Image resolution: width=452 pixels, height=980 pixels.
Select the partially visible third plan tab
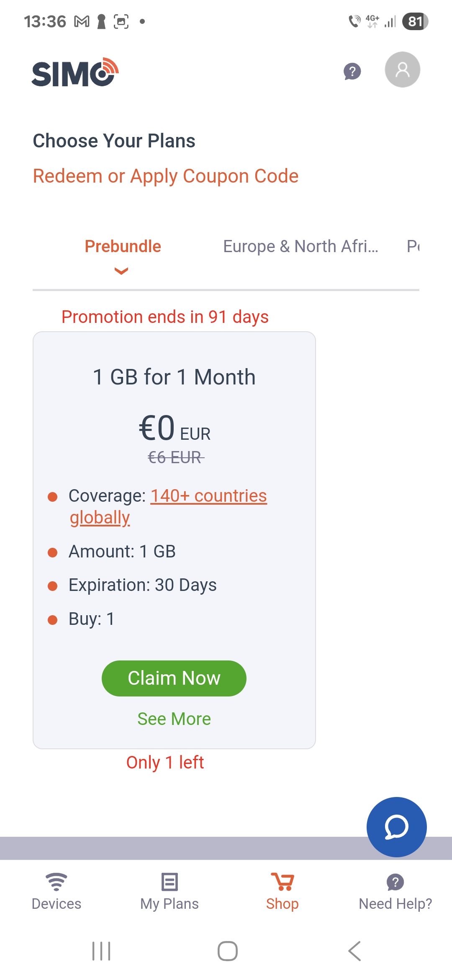coord(413,246)
